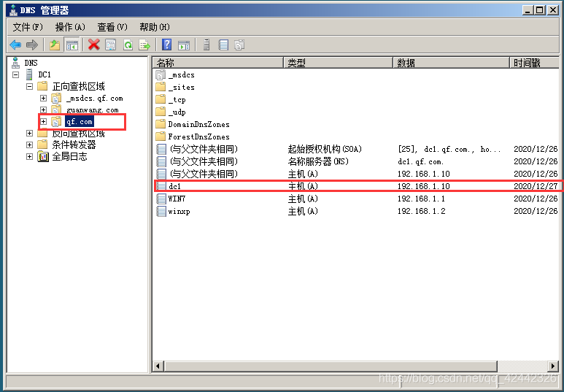The height and width of the screenshot is (392, 564).
Task: Click the 2020/12/27 timestamp cell
Action: click(536, 186)
